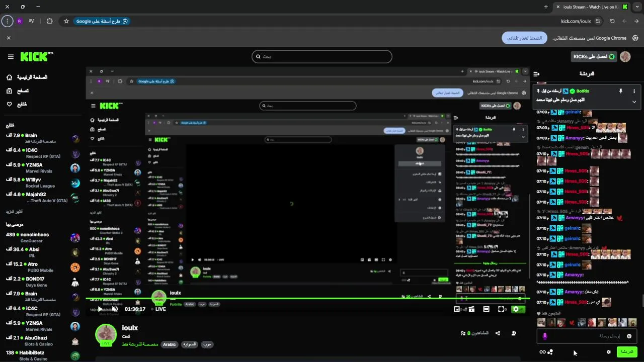644x362 pixels.
Task: Open a new browser tab
Action: coord(546,7)
